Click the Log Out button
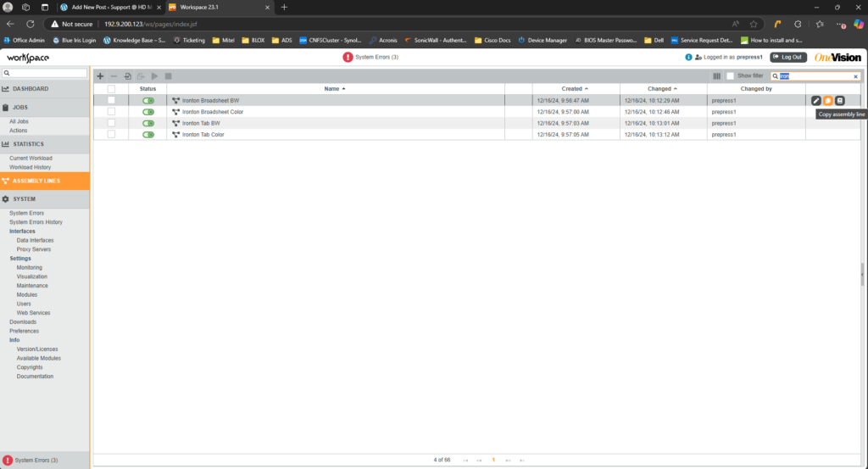 [x=788, y=57]
